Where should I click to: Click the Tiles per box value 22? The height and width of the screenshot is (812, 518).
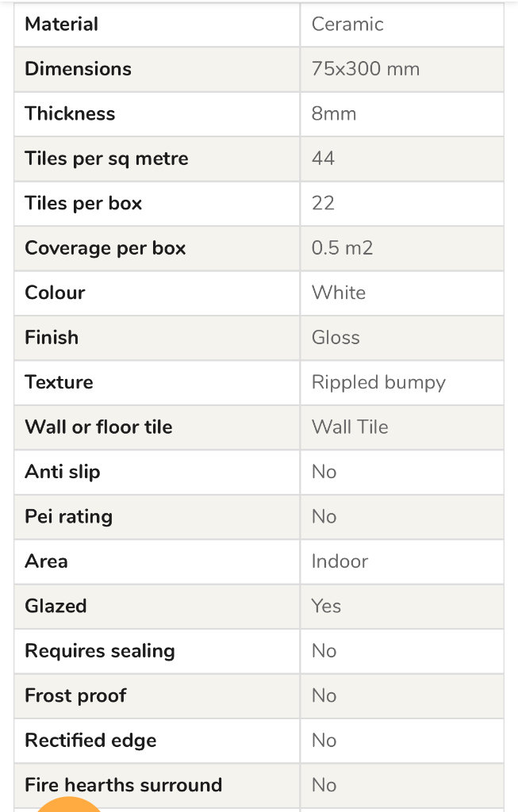click(x=323, y=203)
